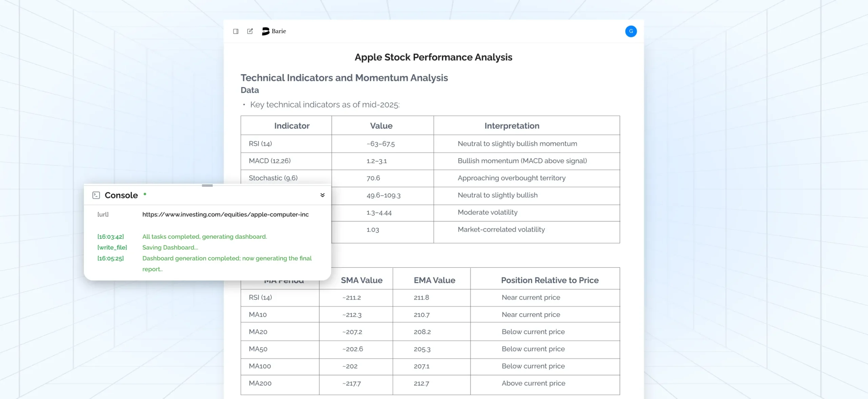Click 'Key technical indicators as of mid-2025' bullet
Image resolution: width=868 pixels, height=399 pixels.
click(x=325, y=105)
